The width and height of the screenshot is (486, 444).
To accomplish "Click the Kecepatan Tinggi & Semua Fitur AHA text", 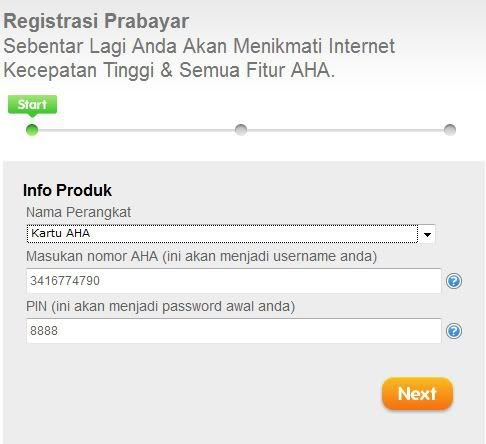I will click(169, 71).
